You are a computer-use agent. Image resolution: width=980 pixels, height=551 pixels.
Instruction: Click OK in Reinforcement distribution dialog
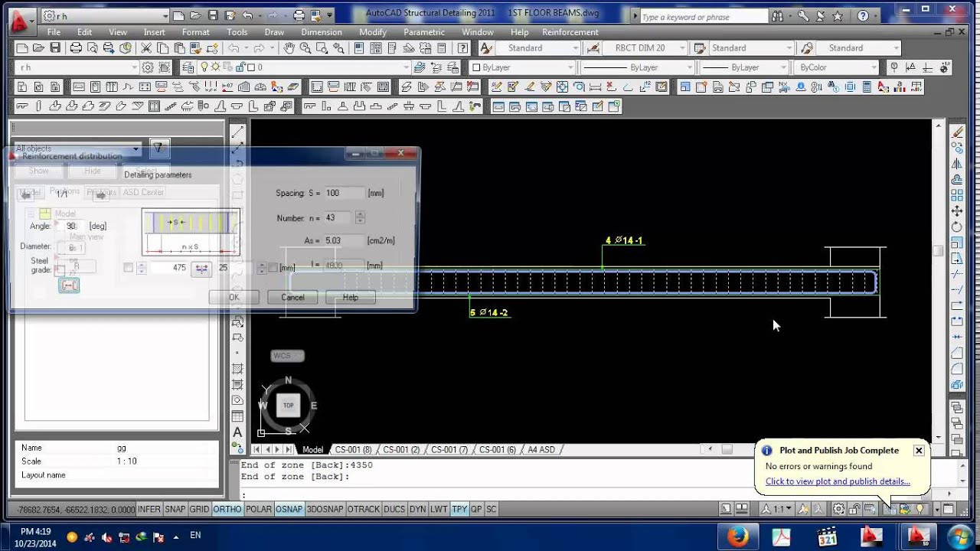point(234,297)
